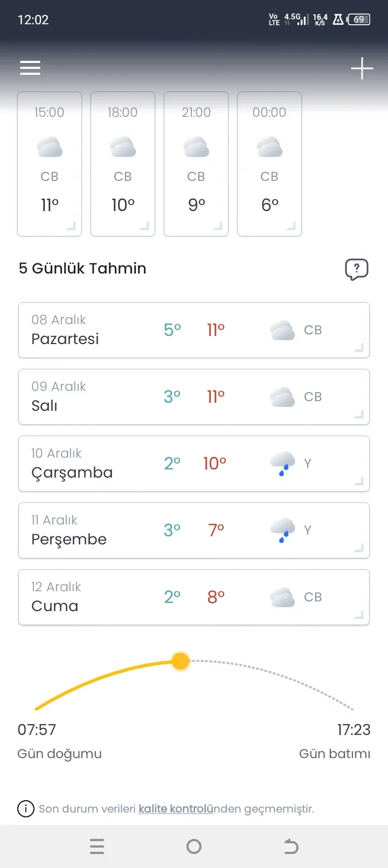This screenshot has height=868, width=388.
Task: Select the 12 Aralık Cuma forecast row
Action: point(194,597)
